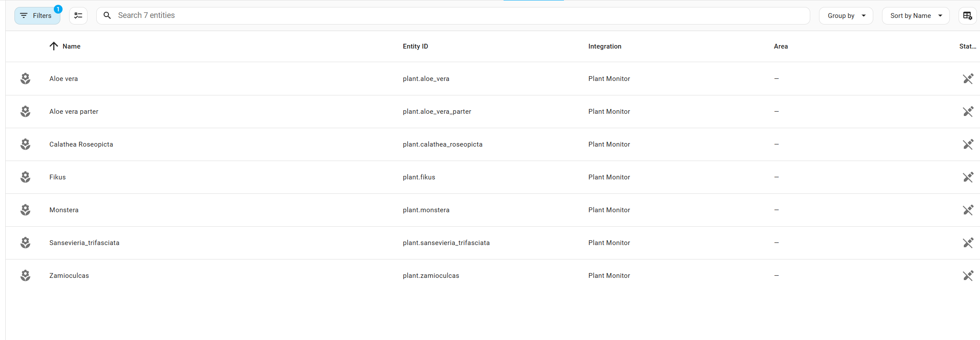Enter selection mode with the checklist icon

[x=78, y=16]
